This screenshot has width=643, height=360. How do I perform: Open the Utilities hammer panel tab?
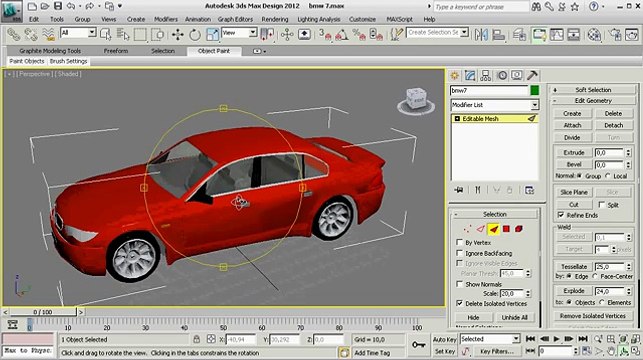(x=532, y=75)
